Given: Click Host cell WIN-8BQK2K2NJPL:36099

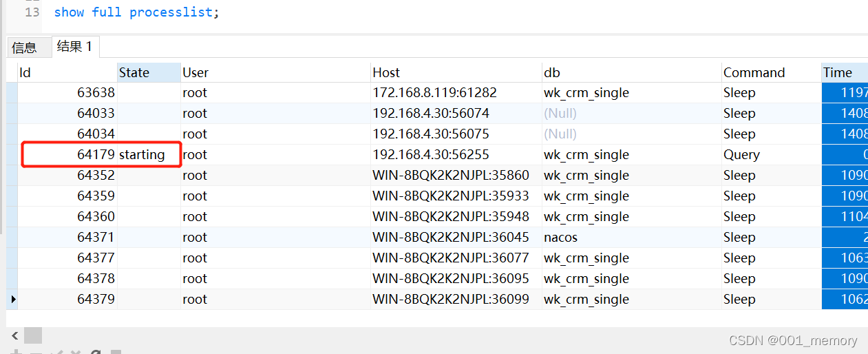Looking at the screenshot, I should point(456,299).
